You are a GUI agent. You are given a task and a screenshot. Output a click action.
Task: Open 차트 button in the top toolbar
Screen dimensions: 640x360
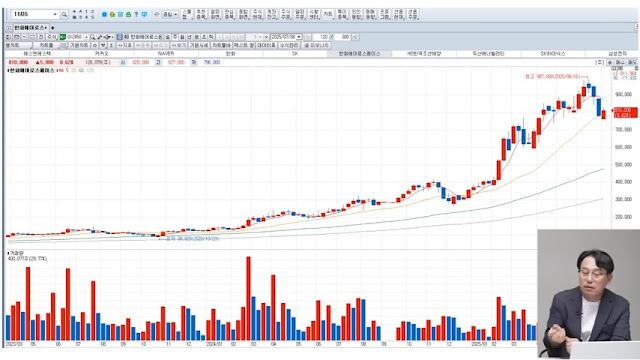[328, 14]
